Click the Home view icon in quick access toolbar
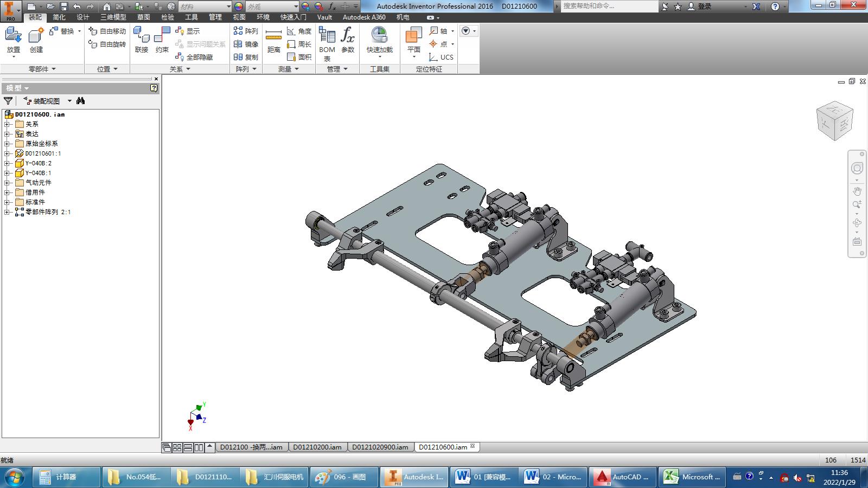Screen dimensions: 868x488 click(x=107, y=6)
